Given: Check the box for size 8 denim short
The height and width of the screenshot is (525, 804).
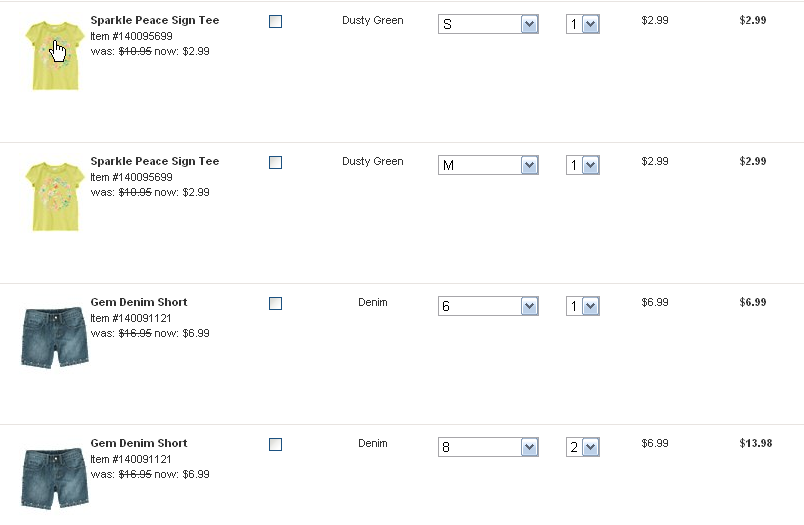Looking at the screenshot, I should pos(276,444).
